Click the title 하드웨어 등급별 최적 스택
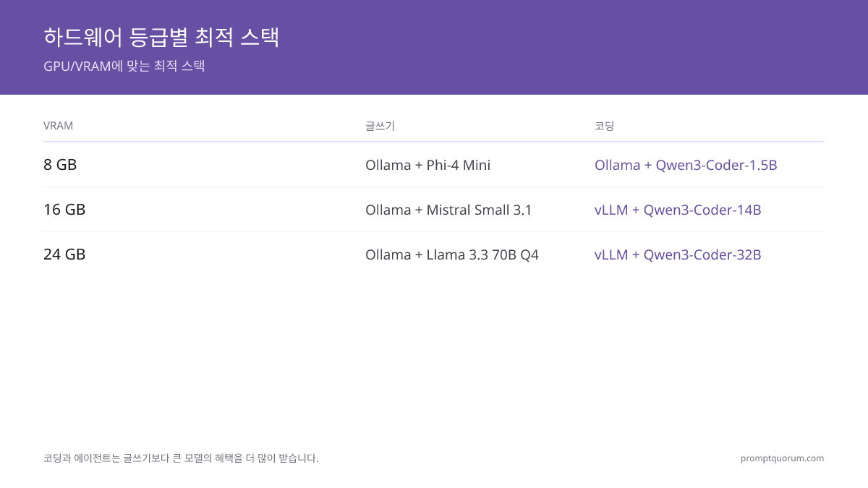 [x=161, y=38]
